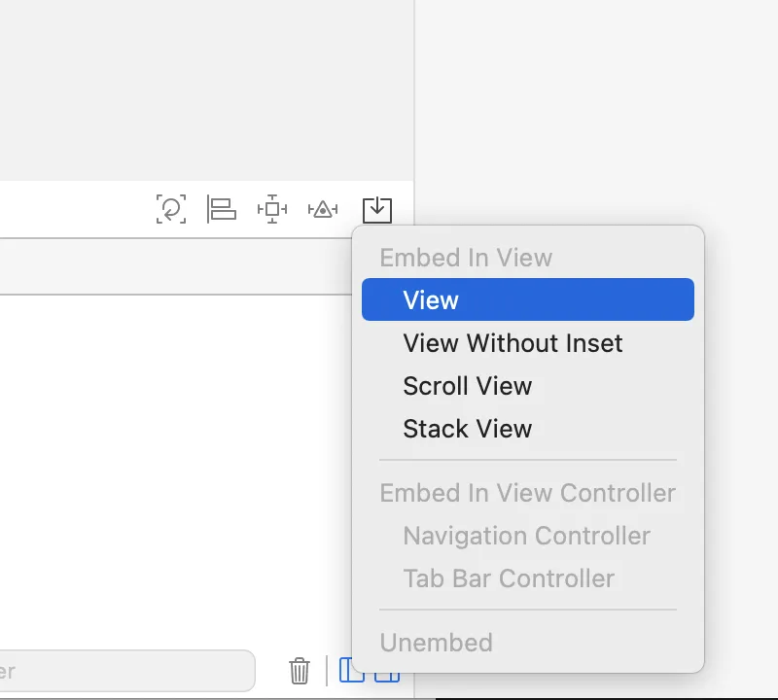Image resolution: width=778 pixels, height=700 pixels.
Task: Select Tab Bar Controller option
Action: [x=509, y=578]
